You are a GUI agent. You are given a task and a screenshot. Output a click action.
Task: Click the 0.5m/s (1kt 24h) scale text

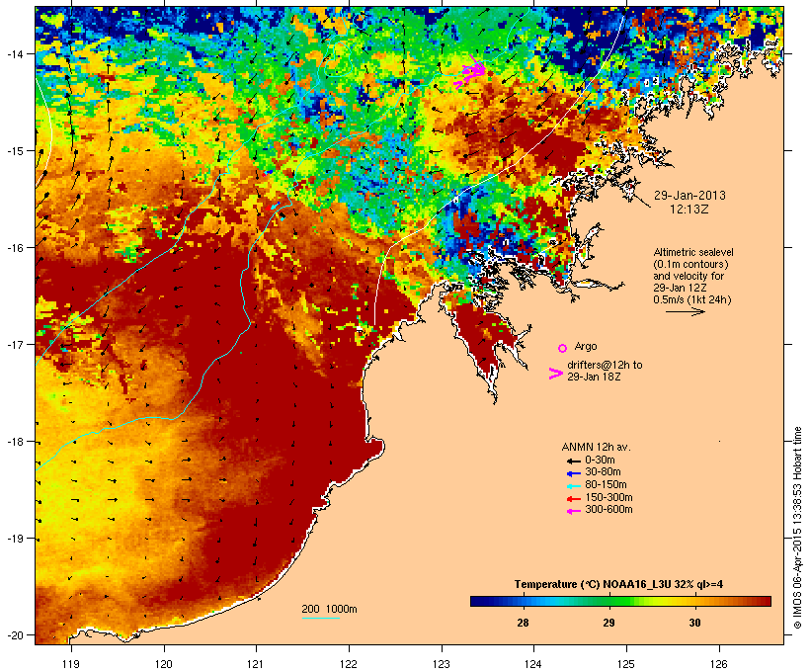point(692,299)
